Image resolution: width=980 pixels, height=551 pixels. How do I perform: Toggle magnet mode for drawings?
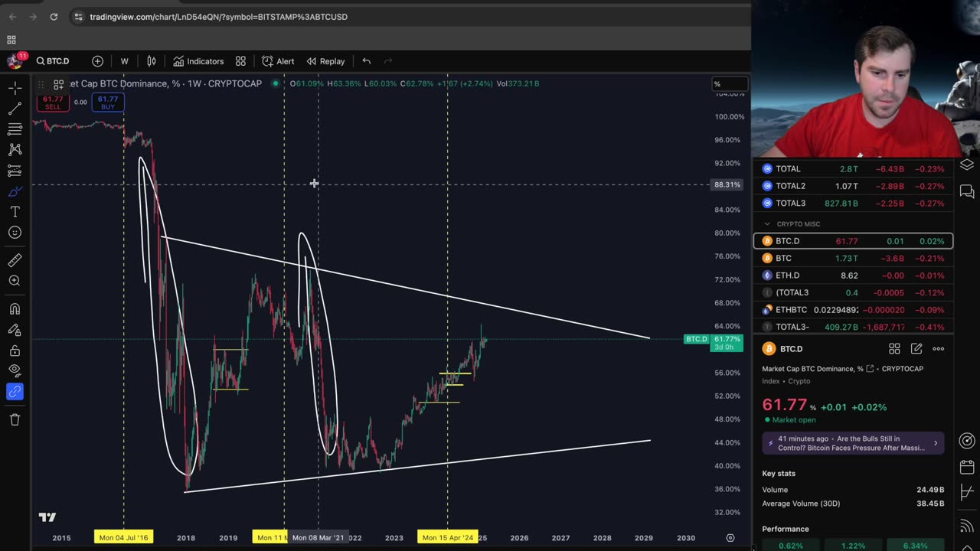click(15, 309)
